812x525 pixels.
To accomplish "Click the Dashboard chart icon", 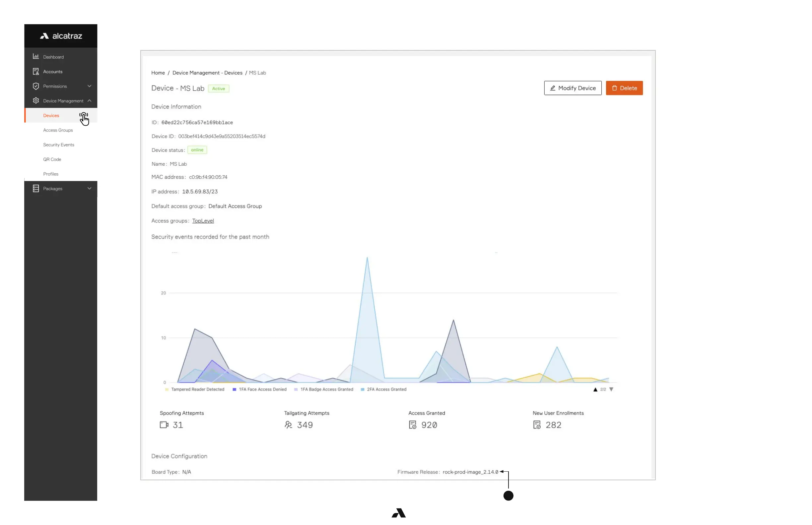I will coord(36,57).
